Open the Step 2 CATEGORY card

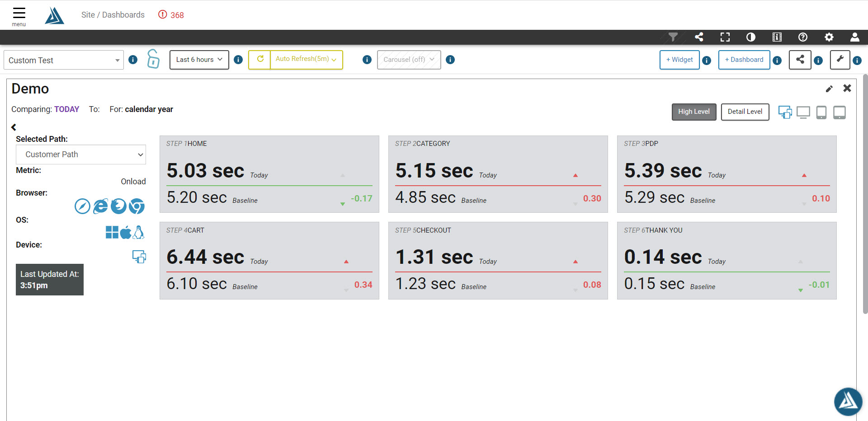point(498,174)
